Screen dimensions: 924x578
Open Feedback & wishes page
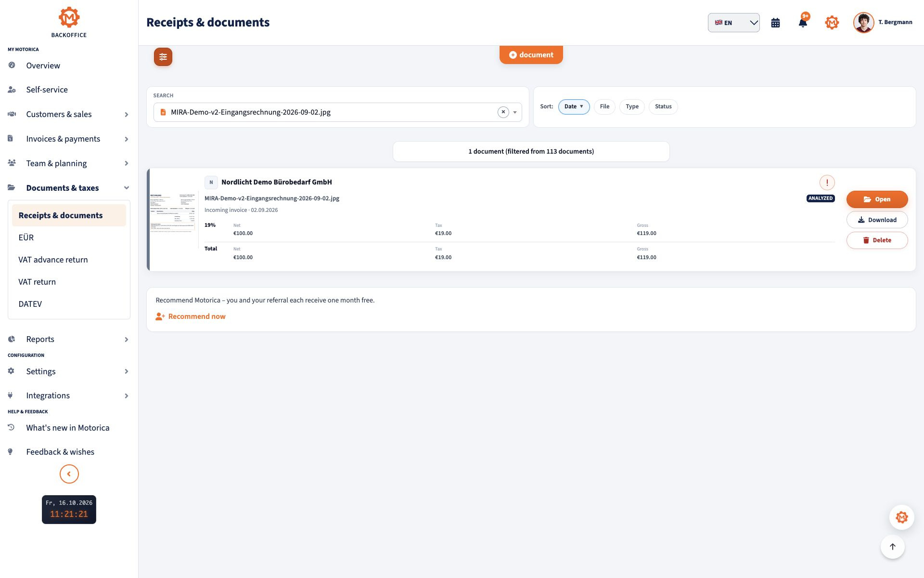60,452
